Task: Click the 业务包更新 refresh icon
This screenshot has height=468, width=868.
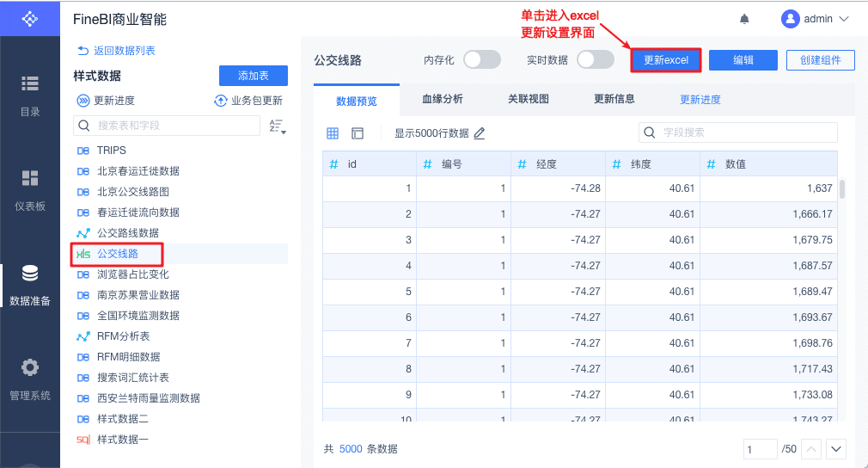Action: point(221,101)
